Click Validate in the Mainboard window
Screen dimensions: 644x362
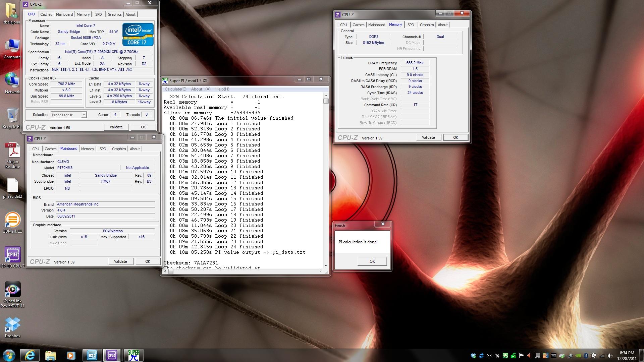120,261
